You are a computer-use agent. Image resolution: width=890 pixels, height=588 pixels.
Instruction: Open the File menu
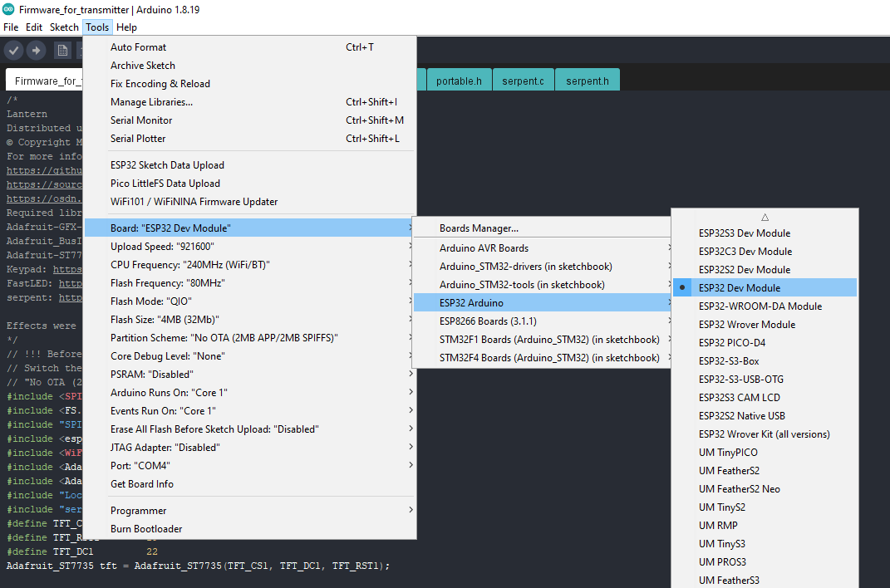[x=11, y=27]
